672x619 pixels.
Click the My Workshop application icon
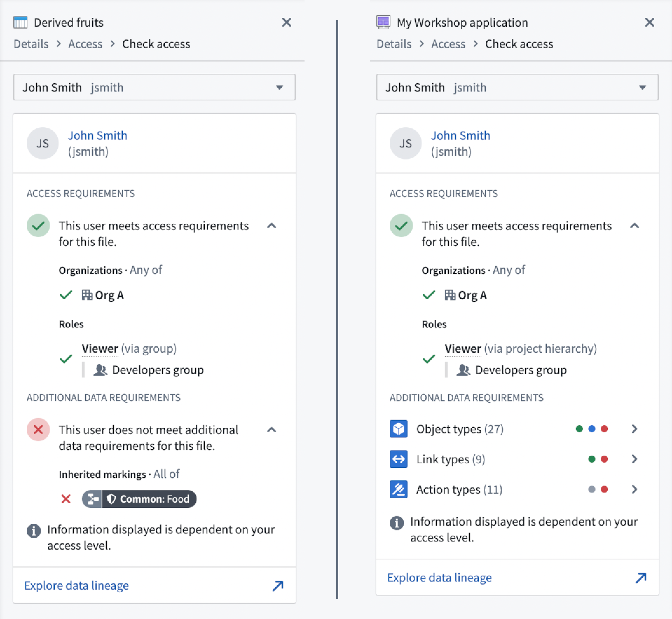pos(383,23)
